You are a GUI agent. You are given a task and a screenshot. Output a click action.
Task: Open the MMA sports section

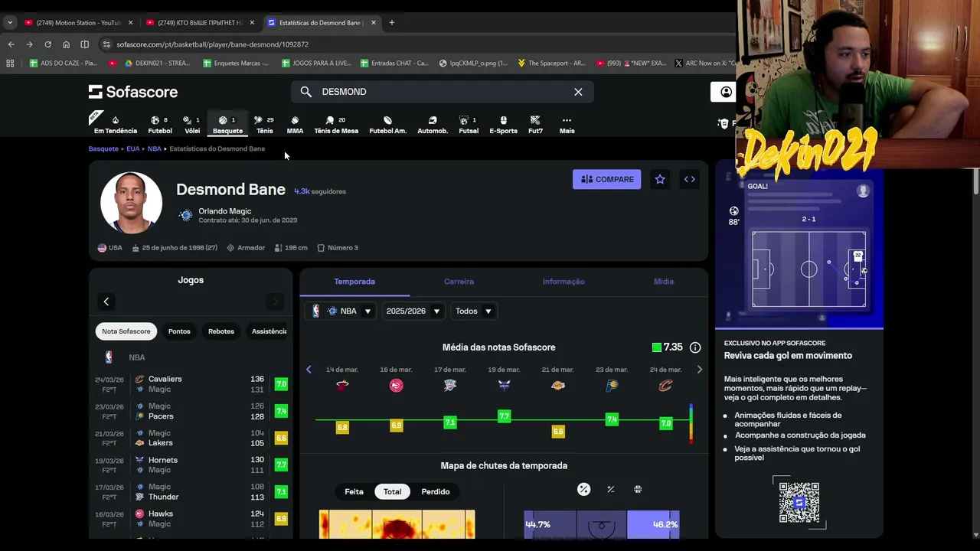295,124
